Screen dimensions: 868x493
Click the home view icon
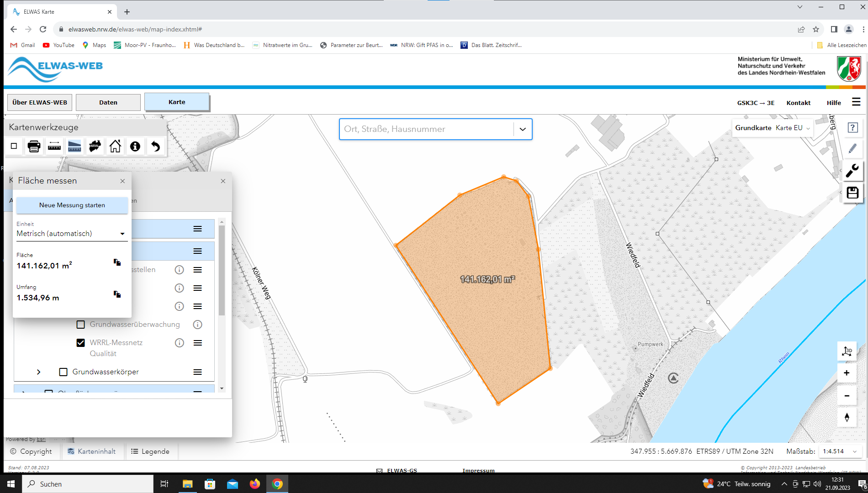coord(115,147)
